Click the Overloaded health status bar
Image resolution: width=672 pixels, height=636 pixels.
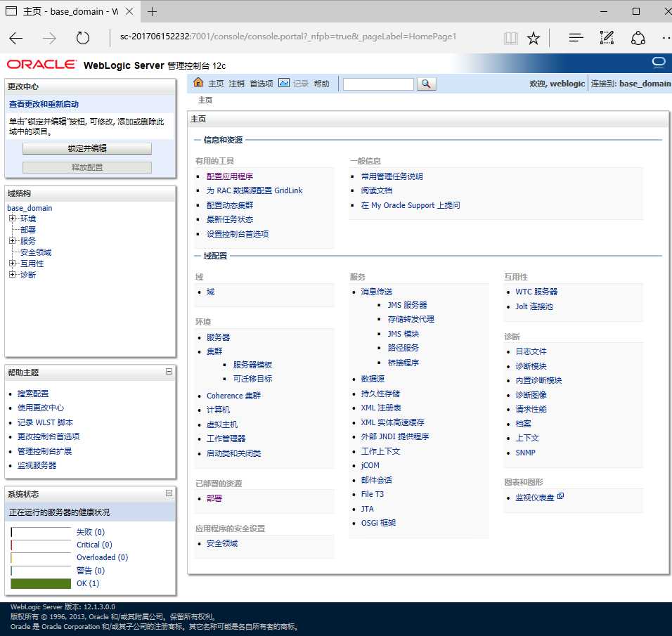pos(41,557)
